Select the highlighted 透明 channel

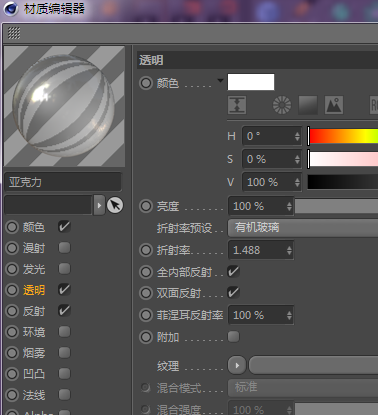pos(34,290)
